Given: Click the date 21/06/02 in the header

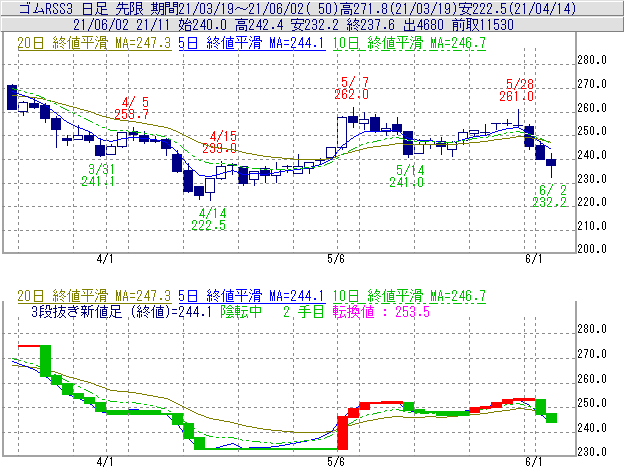Looking at the screenshot, I should (101, 25).
